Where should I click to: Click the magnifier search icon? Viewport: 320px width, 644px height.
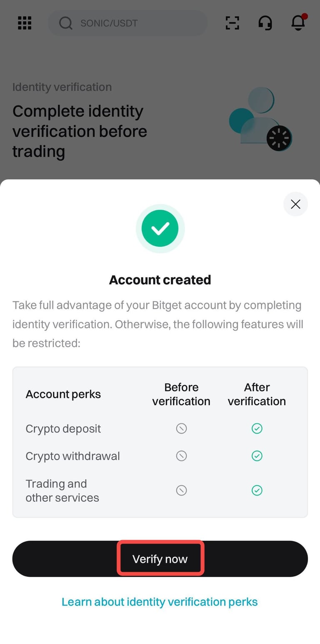pyautogui.click(x=65, y=23)
